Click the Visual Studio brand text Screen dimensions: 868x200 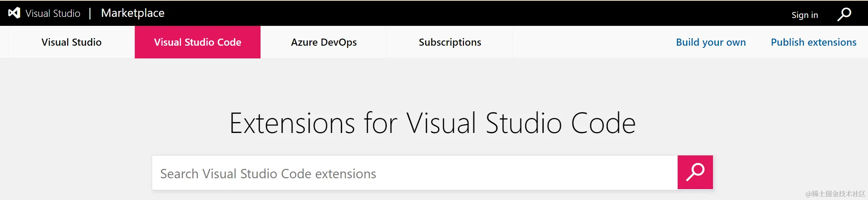(x=53, y=13)
